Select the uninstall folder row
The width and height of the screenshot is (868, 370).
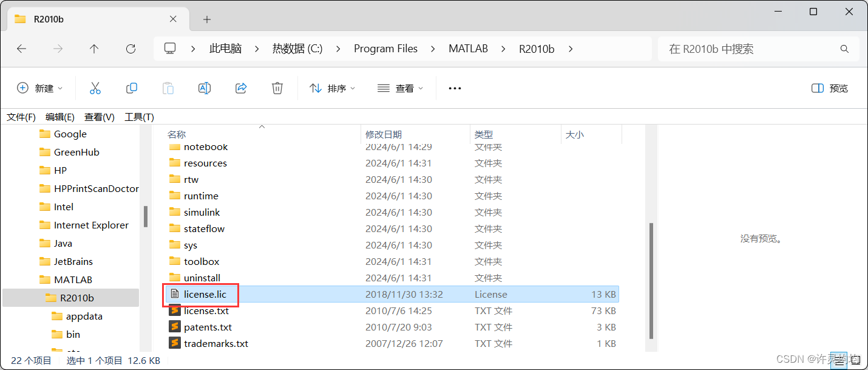click(x=392, y=278)
